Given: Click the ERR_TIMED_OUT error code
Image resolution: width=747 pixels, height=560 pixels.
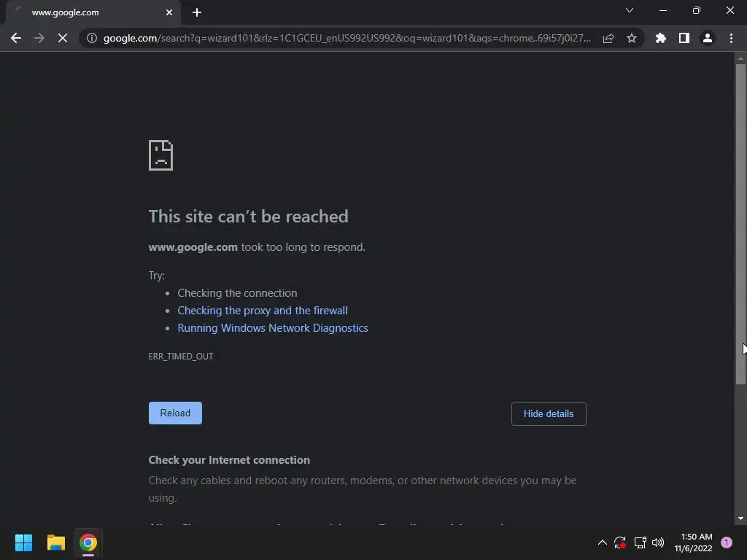Looking at the screenshot, I should coord(181,356).
